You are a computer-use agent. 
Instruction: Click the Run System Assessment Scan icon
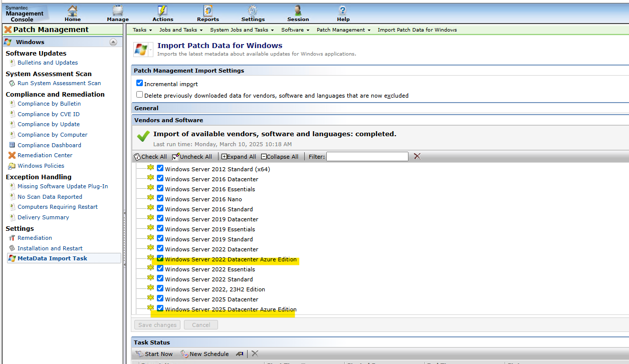12,83
